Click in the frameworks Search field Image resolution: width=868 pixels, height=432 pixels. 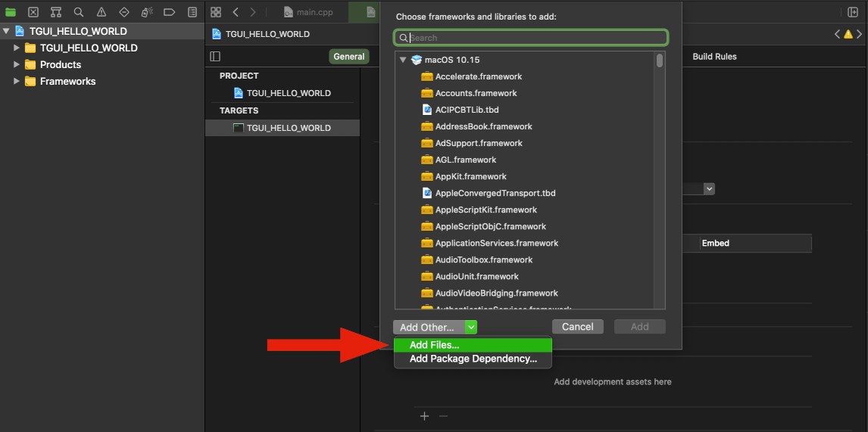pos(531,38)
